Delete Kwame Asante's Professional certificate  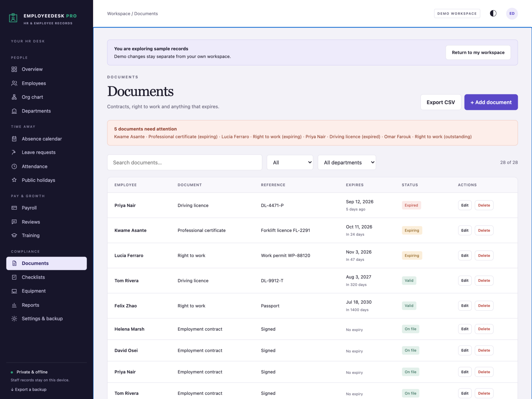(x=484, y=231)
